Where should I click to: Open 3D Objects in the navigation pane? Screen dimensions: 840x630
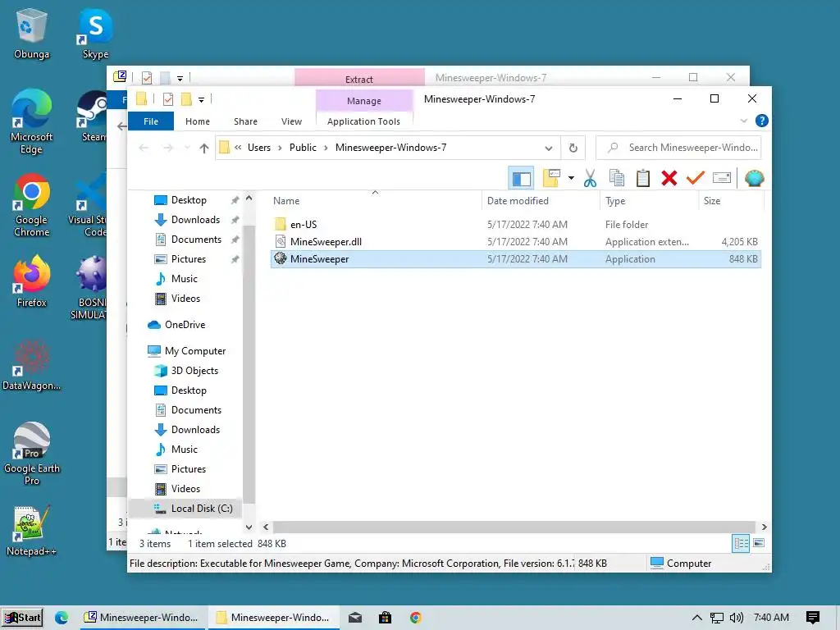(x=194, y=371)
